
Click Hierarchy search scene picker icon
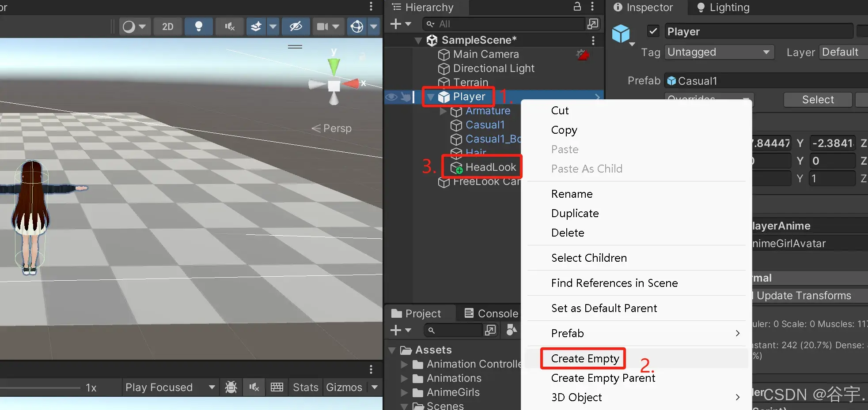(593, 24)
